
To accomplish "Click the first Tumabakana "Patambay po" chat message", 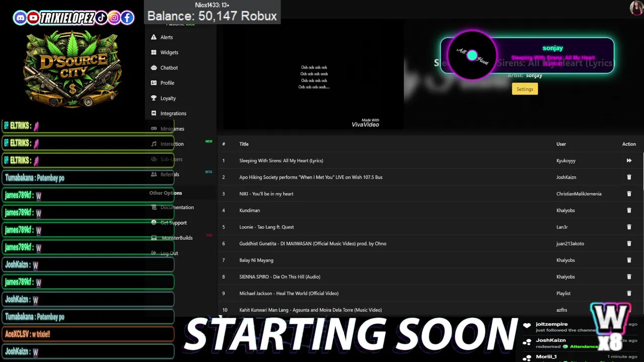I will [x=88, y=177].
